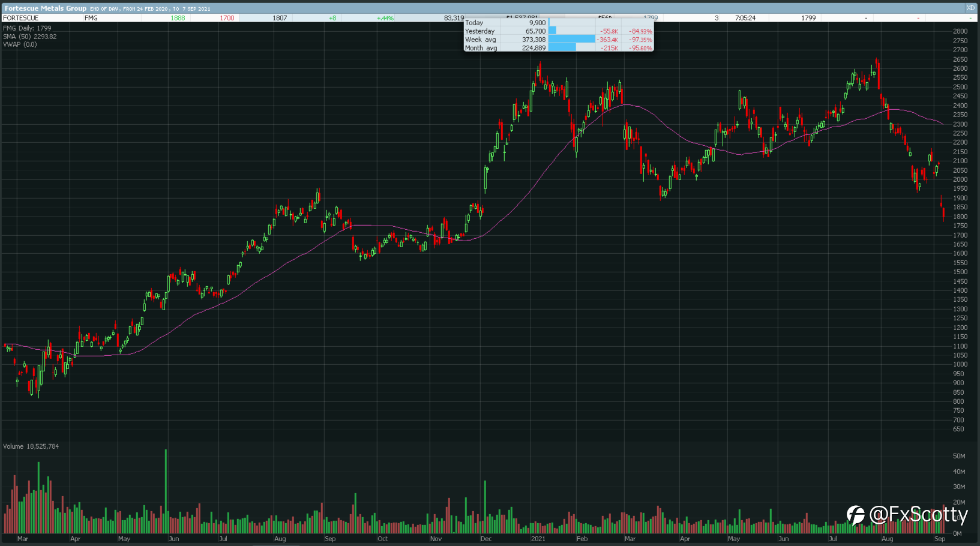Click the -84.93% value in volume popup
This screenshot has height=546, width=980.
[x=640, y=31]
